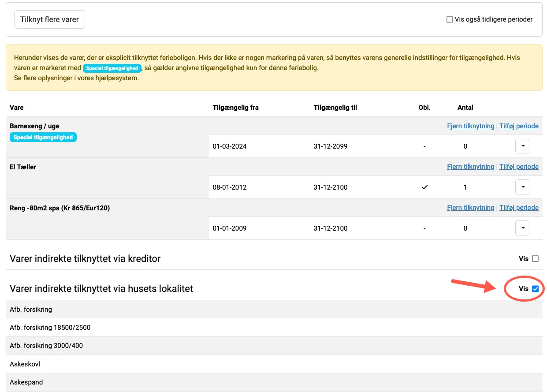Screen dimensions: 547x392
Task: Click the Obl. checkmark in El Tæller row
Action: pyautogui.click(x=424, y=187)
